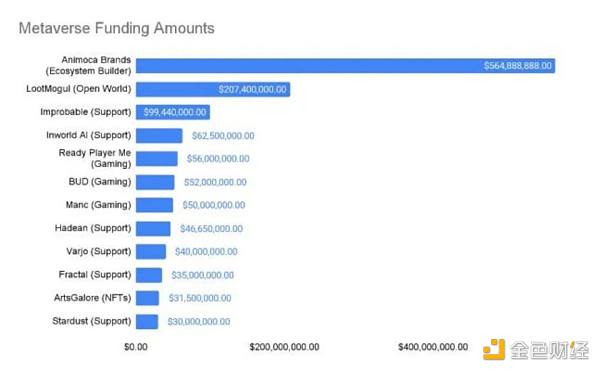Image resolution: width=600 pixels, height=371 pixels.
Task: Click the $564,888,888.00 data label
Action: pyautogui.click(x=518, y=66)
